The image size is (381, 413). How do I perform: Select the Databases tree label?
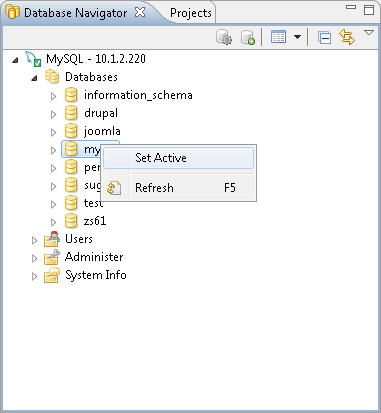(91, 77)
